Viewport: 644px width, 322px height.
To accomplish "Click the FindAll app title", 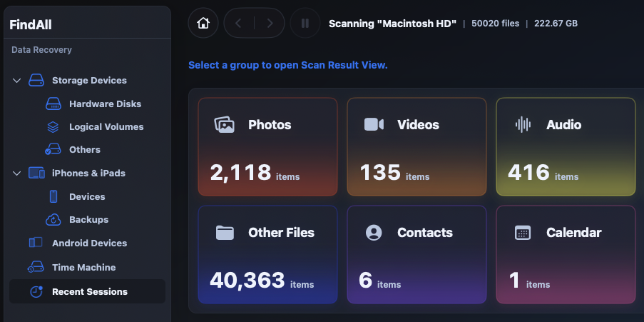I will click(x=31, y=25).
